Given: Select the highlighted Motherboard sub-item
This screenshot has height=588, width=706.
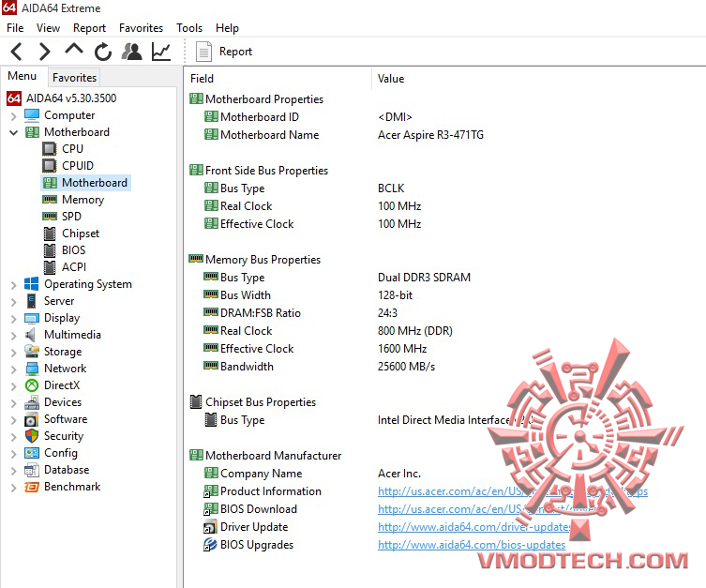Looking at the screenshot, I should coord(85,183).
